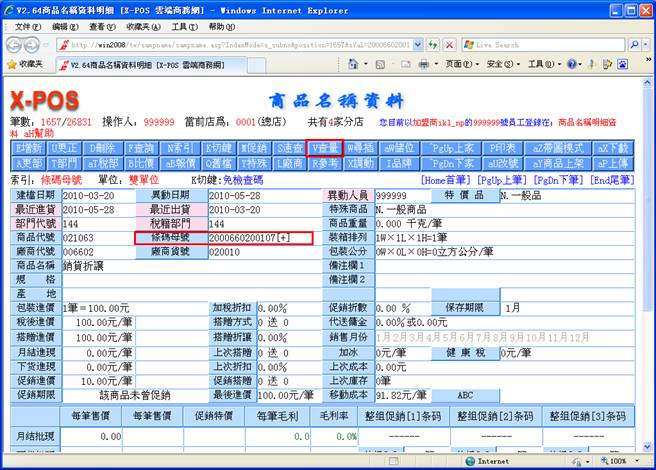Open the 工具(T) menu in menu bar
This screenshot has height=470, width=656.
click(x=184, y=26)
